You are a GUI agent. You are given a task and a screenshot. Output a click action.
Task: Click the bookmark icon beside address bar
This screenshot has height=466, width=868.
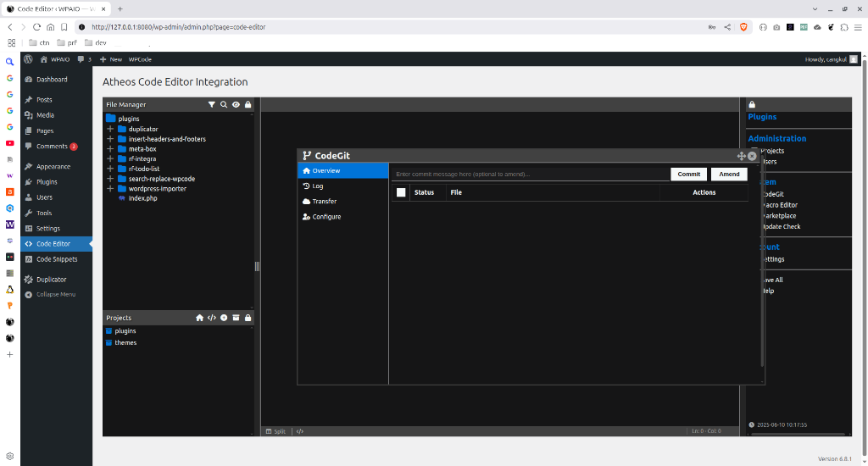click(64, 27)
